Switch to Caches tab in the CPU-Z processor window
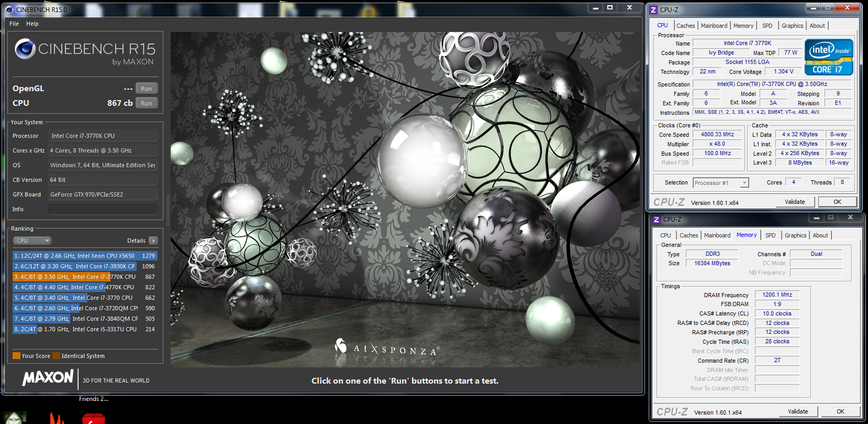Screen dimensions: 868x424 point(686,26)
